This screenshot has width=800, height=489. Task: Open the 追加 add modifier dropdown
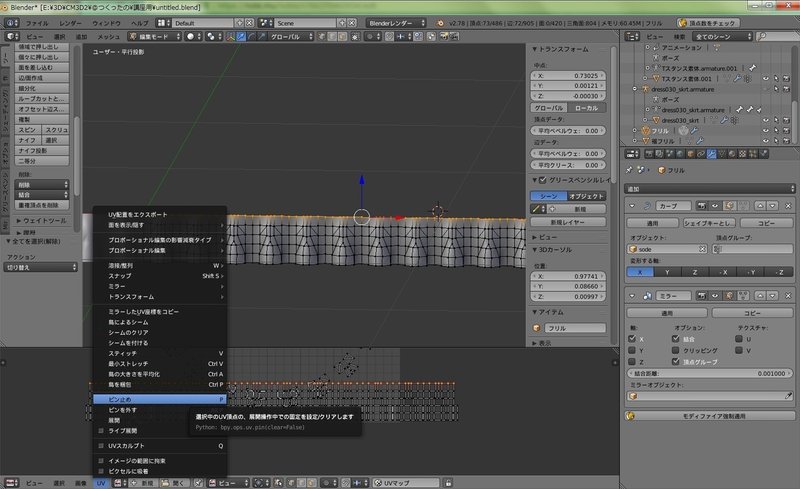(708, 187)
